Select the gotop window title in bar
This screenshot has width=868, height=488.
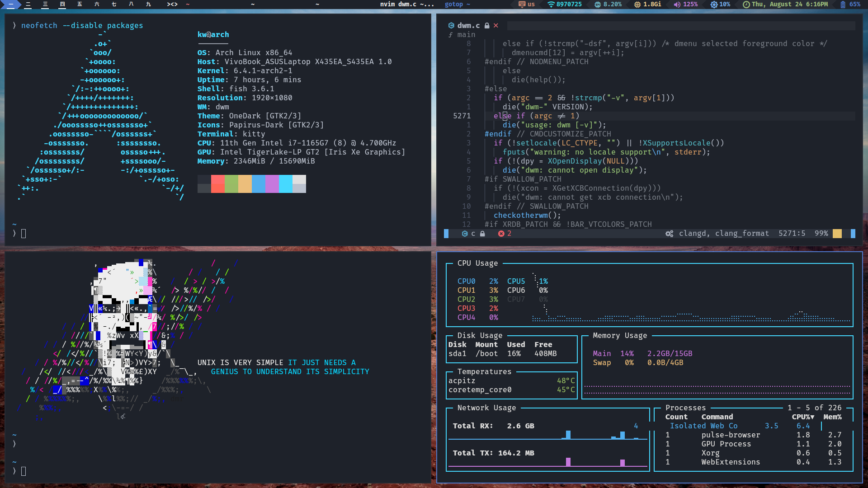pos(457,5)
